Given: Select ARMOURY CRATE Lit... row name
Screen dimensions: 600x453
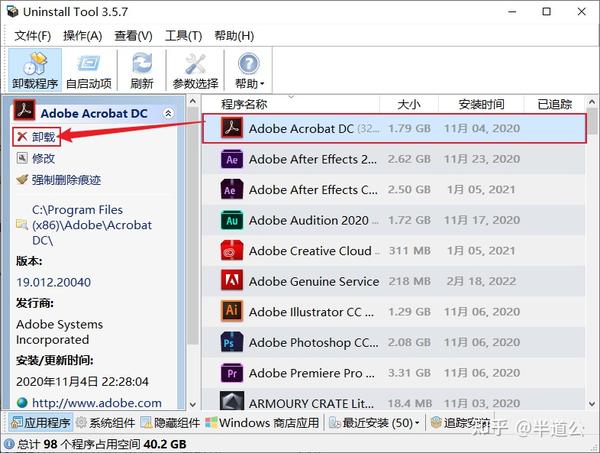Looking at the screenshot, I should (x=311, y=403).
